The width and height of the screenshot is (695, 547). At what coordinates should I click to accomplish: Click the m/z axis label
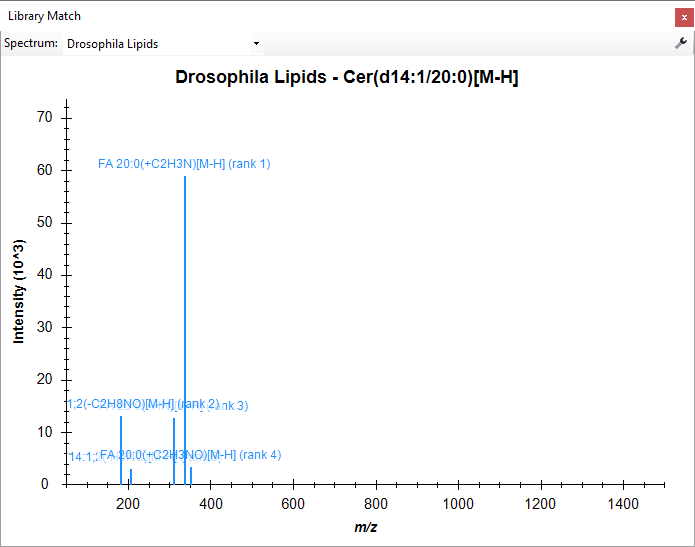tap(366, 527)
